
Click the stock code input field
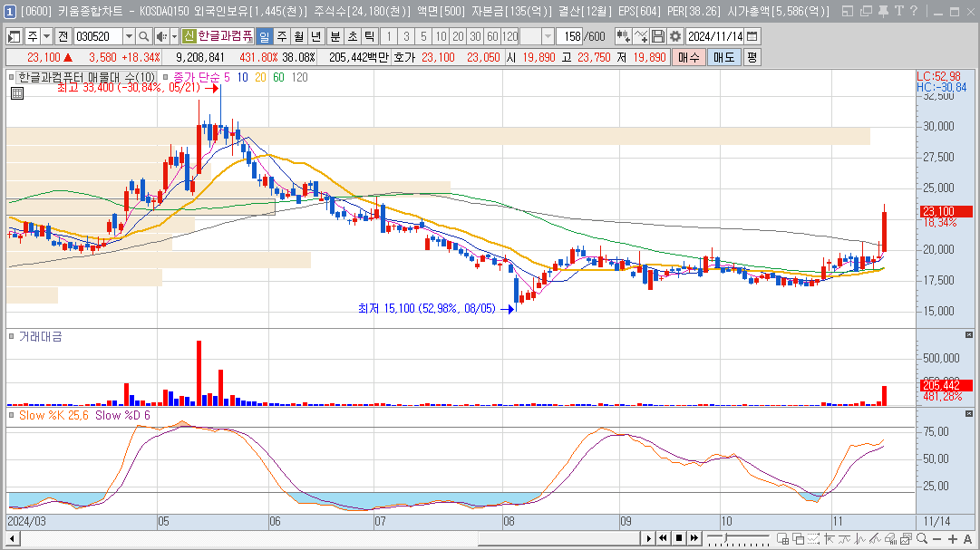[98, 37]
